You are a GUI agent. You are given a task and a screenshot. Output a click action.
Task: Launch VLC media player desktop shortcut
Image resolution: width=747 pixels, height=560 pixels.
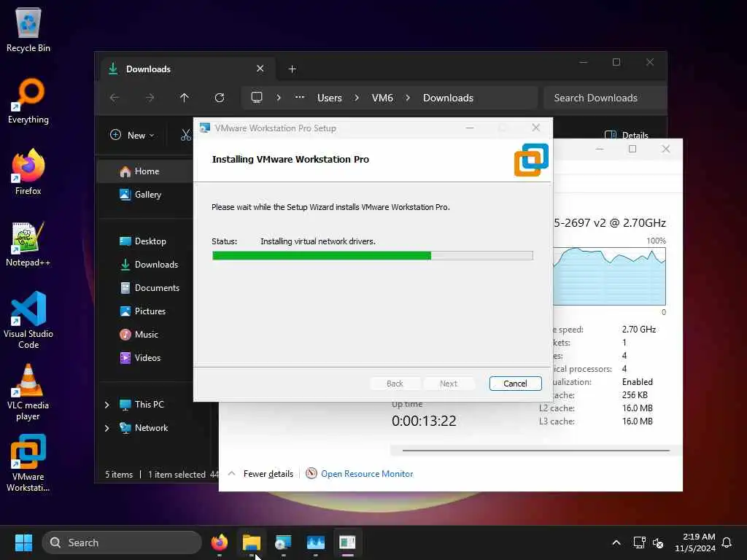[x=28, y=392]
